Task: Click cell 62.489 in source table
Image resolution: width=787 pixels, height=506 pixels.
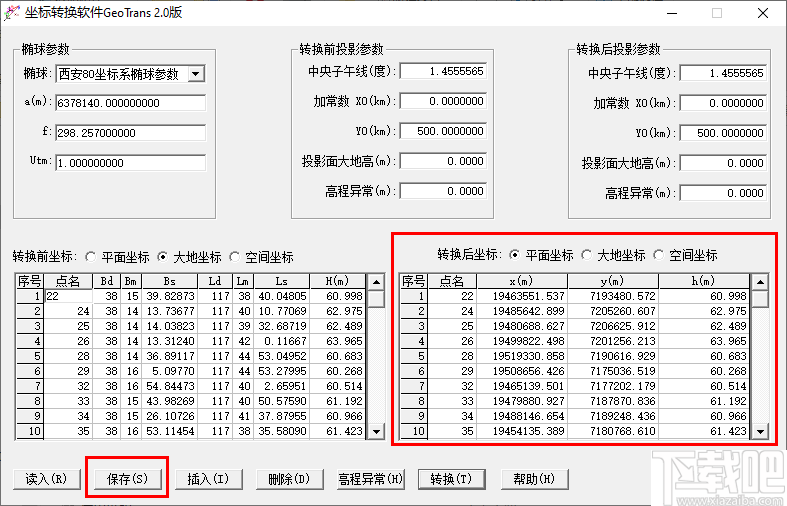Action: tap(337, 326)
